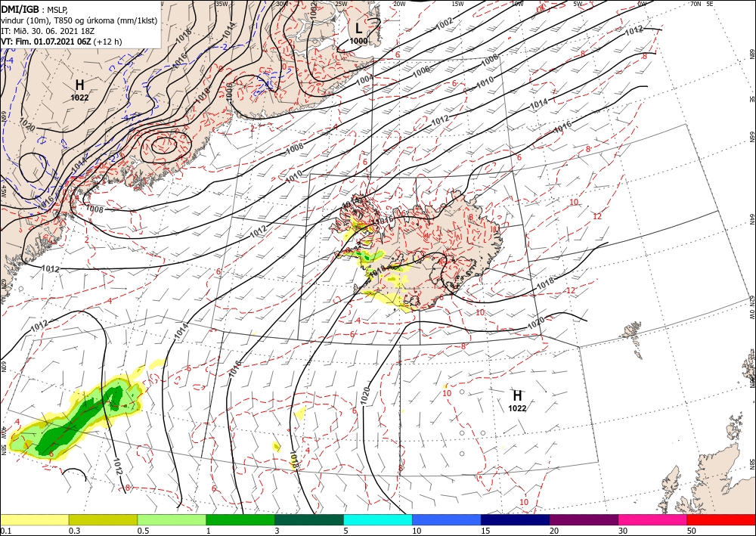Pick the cyan 5–10 legend swatch

coord(378,519)
